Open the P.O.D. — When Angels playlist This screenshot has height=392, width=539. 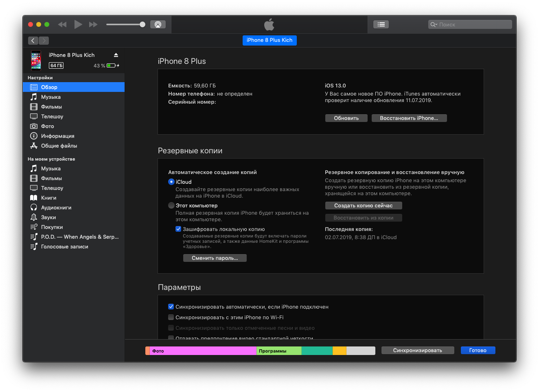(74, 237)
